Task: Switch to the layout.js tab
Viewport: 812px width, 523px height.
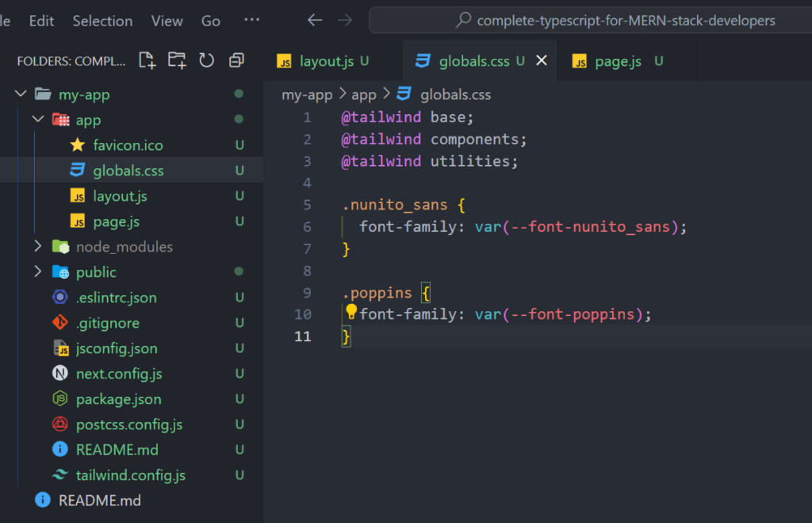Action: (326, 61)
